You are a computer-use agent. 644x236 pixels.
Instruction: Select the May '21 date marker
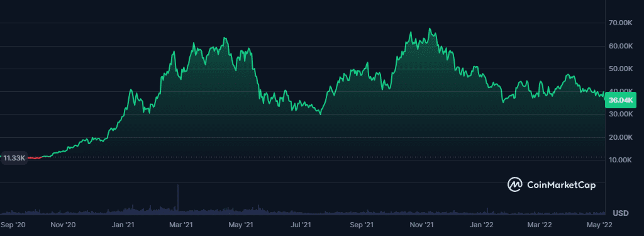241,225
